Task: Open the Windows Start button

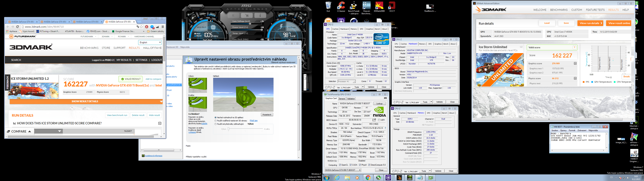Action: [326, 178]
